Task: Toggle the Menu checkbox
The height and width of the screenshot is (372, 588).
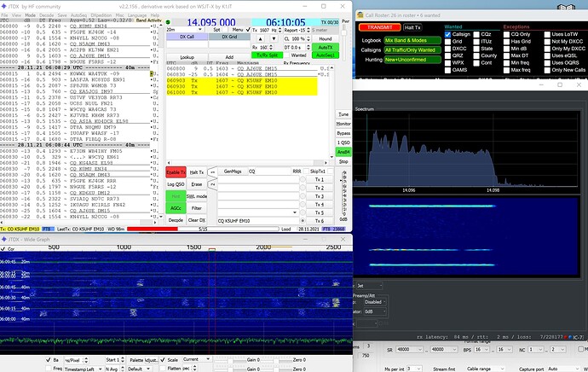Action: tap(248, 30)
